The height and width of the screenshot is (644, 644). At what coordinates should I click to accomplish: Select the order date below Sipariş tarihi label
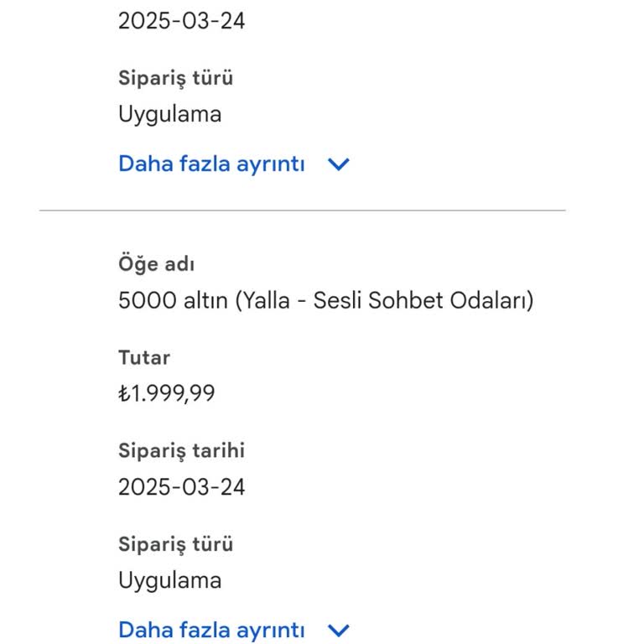181,486
